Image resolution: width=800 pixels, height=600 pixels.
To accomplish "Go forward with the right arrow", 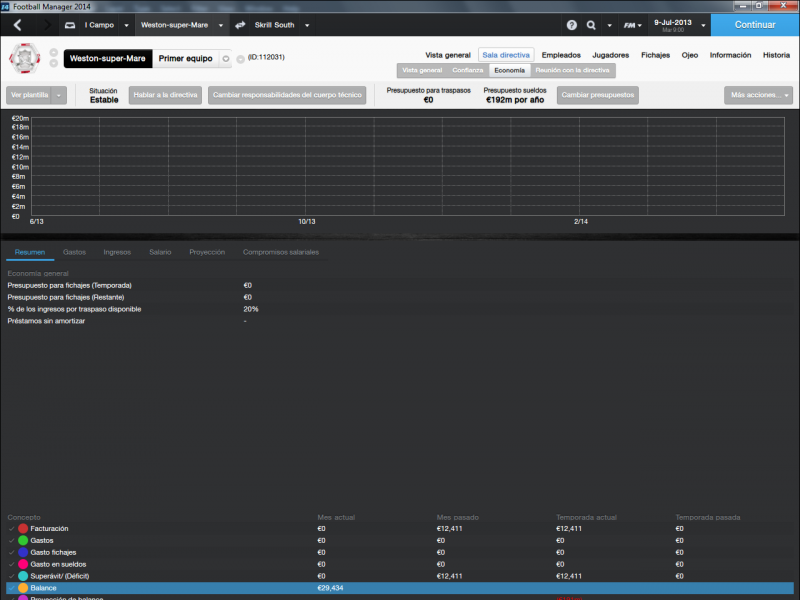I will pyautogui.click(x=47, y=25).
